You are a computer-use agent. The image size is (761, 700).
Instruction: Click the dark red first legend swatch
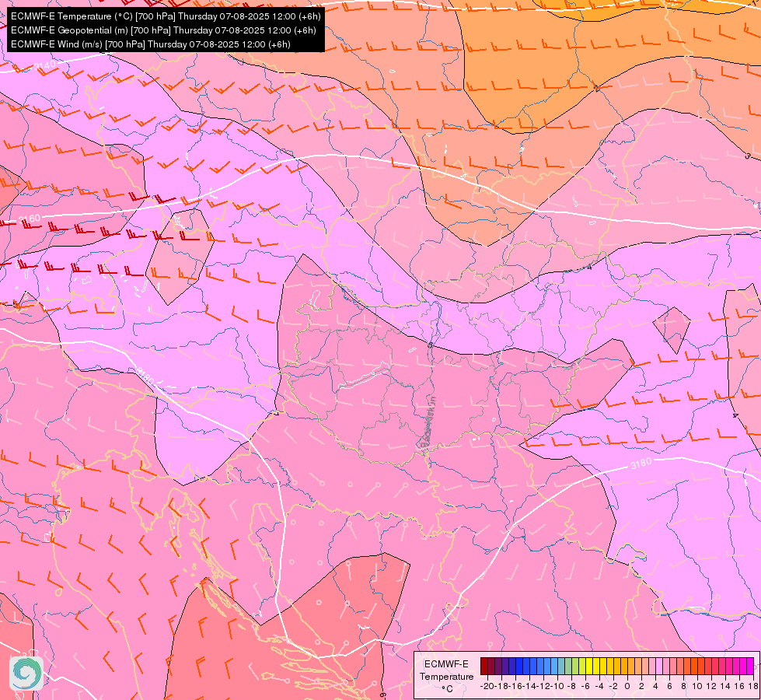[484, 666]
